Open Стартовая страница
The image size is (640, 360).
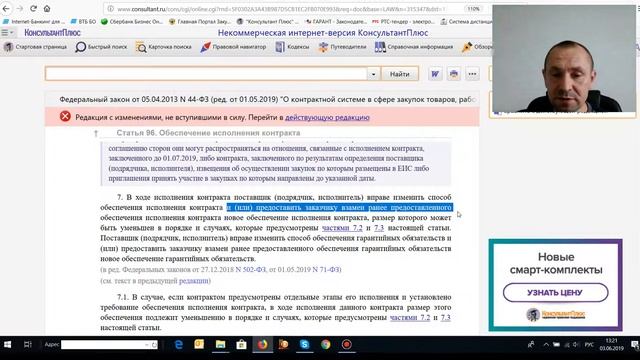(35, 47)
